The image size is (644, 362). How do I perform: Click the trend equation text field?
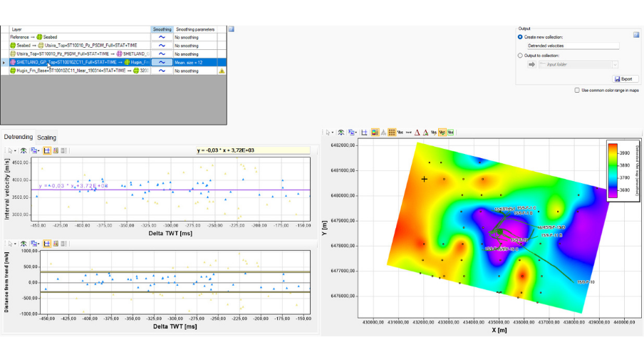(x=253, y=150)
